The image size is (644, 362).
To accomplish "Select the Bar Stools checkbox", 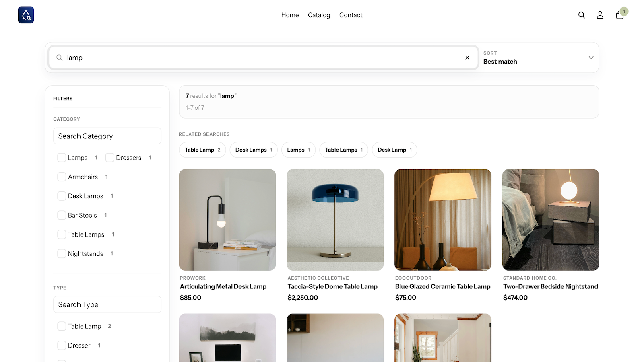I will [62, 215].
